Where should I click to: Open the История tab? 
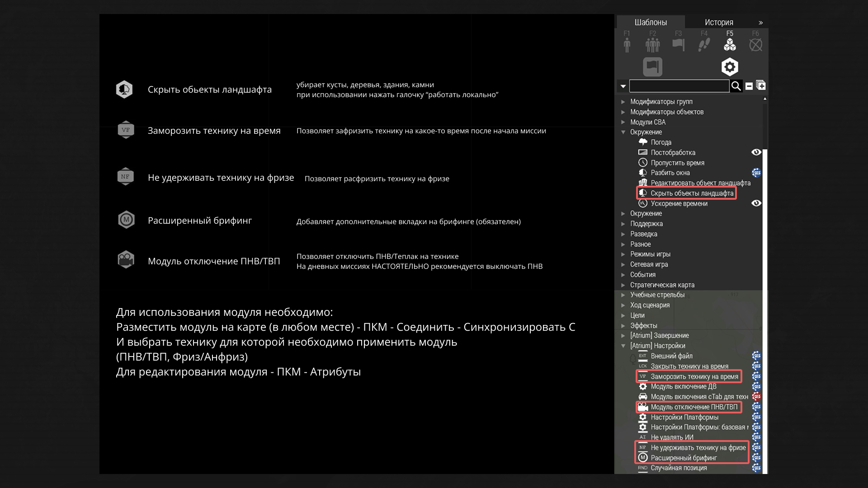point(719,22)
